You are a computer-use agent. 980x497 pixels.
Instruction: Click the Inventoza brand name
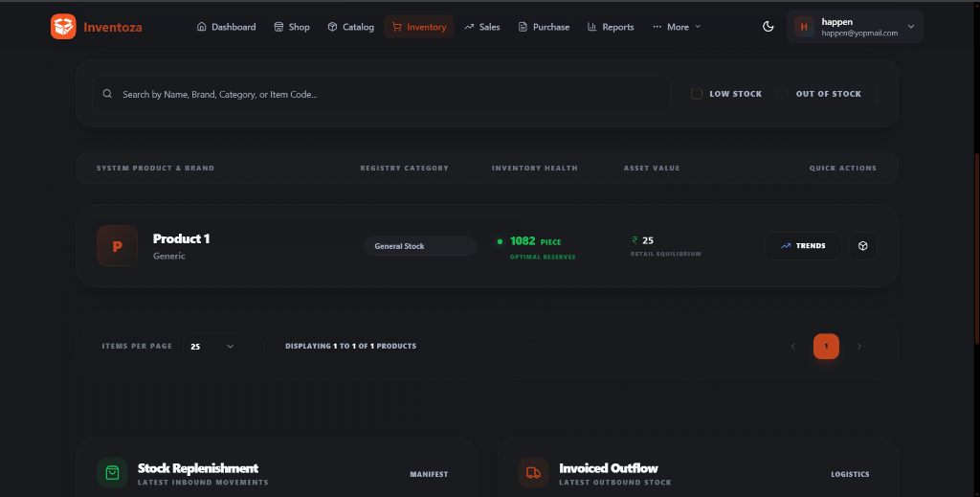113,27
